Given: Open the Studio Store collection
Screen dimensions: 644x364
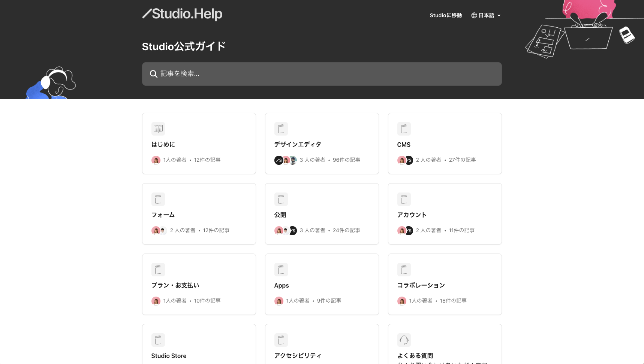Looking at the screenshot, I should [199, 344].
